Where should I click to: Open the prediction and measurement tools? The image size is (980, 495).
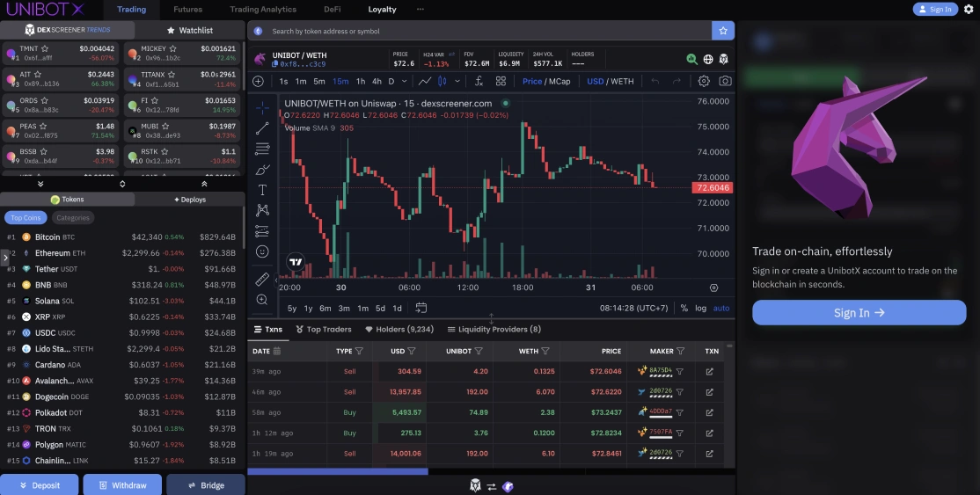tap(262, 231)
